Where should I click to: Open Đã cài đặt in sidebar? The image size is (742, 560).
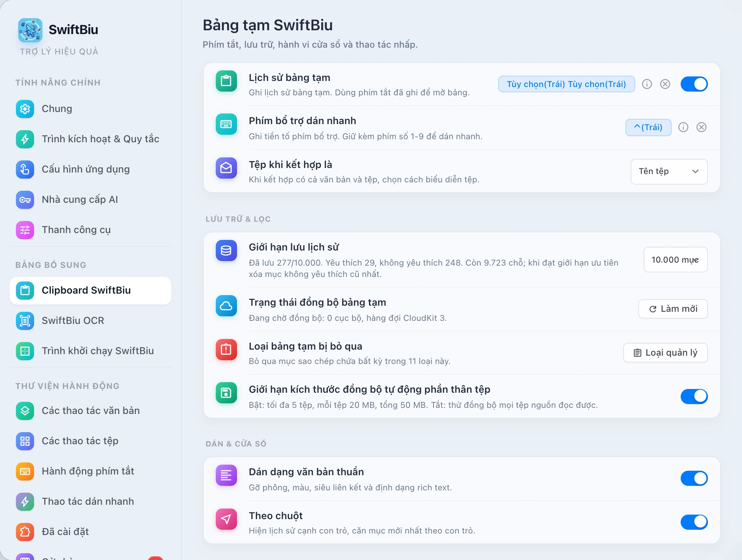pyautogui.click(x=90, y=532)
